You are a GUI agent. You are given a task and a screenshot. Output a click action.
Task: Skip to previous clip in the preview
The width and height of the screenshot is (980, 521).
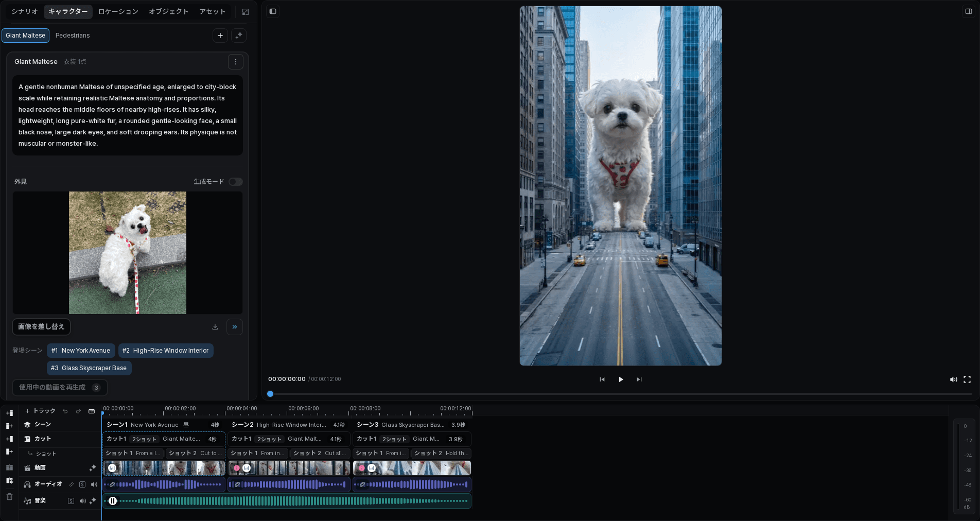(x=602, y=379)
